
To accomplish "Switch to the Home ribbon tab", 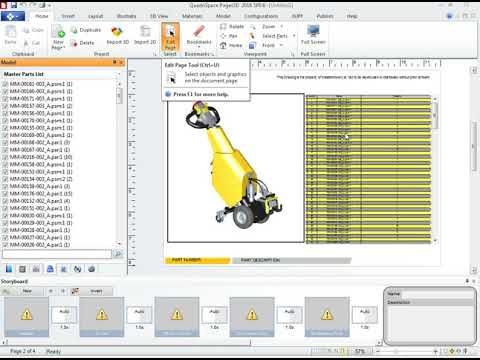I will [42, 16].
